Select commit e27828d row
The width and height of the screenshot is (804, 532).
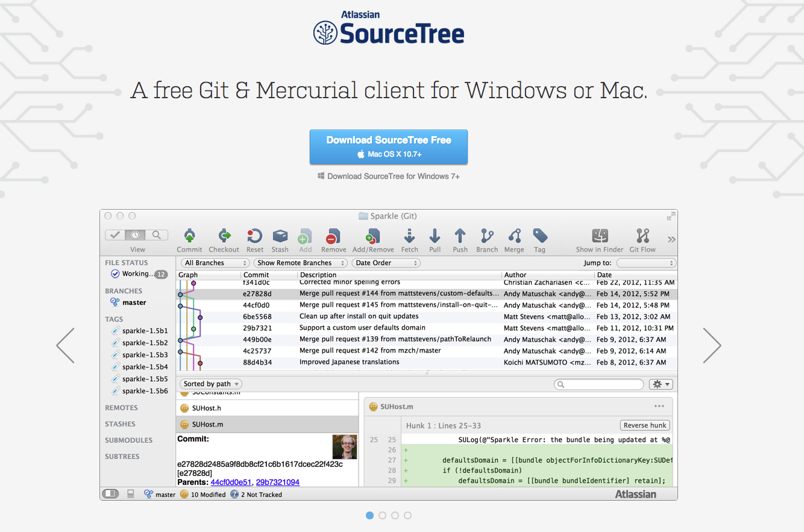[x=427, y=294]
